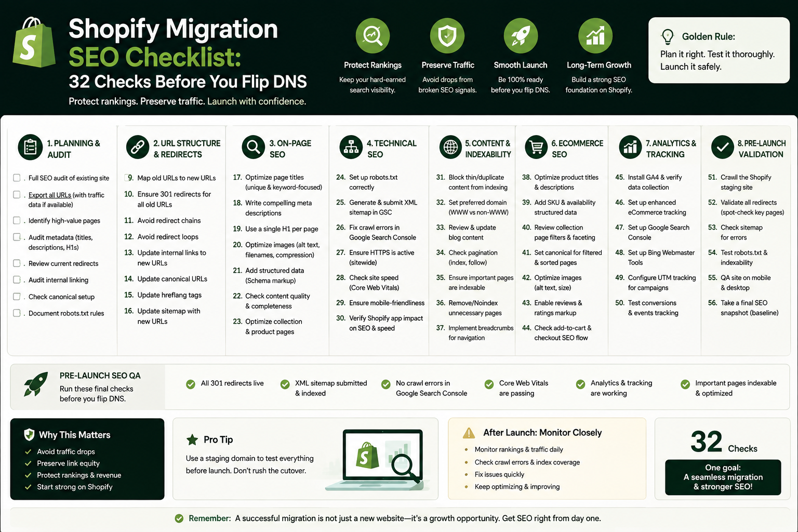Click item 9 Map old URLs to new URLs
The image size is (798, 532).
click(171, 178)
